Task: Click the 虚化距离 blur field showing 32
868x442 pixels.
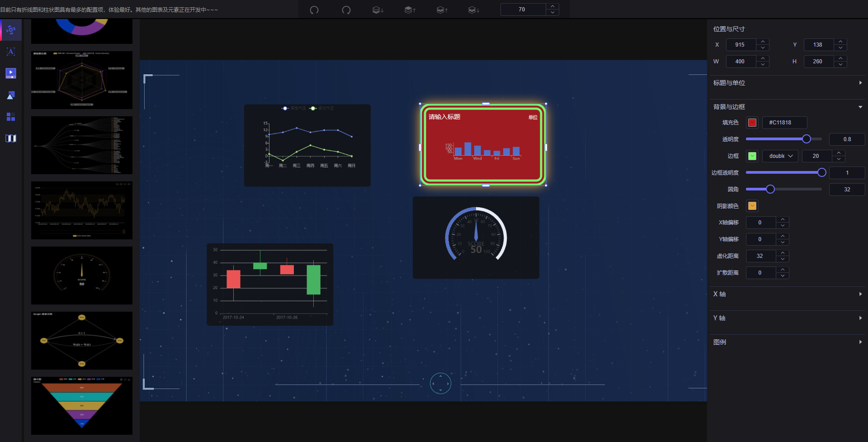Action: pyautogui.click(x=761, y=256)
